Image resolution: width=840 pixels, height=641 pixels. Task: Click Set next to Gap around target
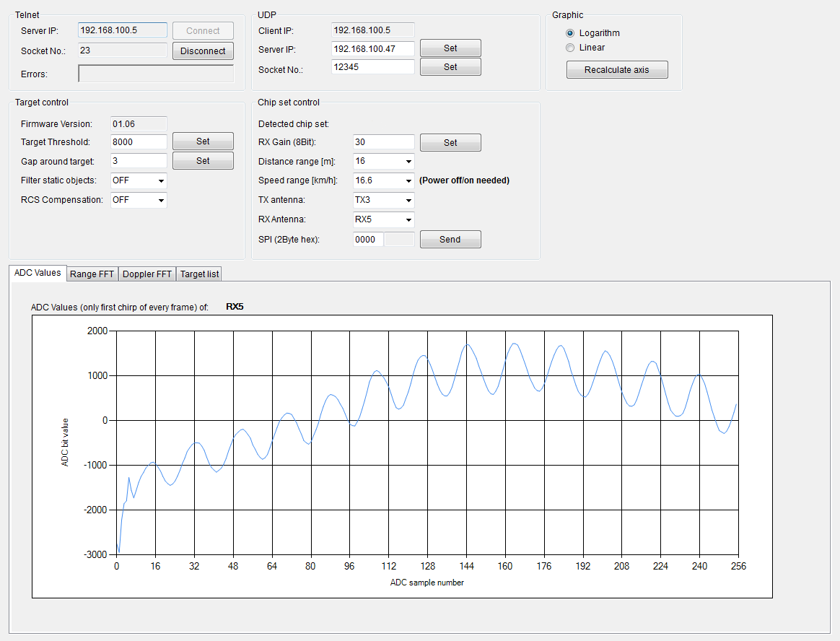(203, 161)
